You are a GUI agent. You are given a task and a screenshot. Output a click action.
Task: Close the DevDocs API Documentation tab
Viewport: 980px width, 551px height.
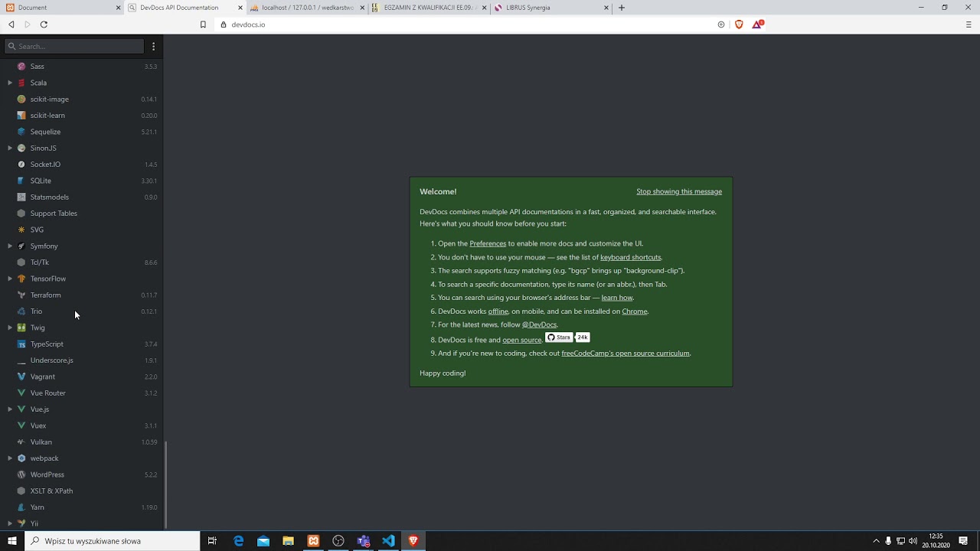pyautogui.click(x=240, y=8)
